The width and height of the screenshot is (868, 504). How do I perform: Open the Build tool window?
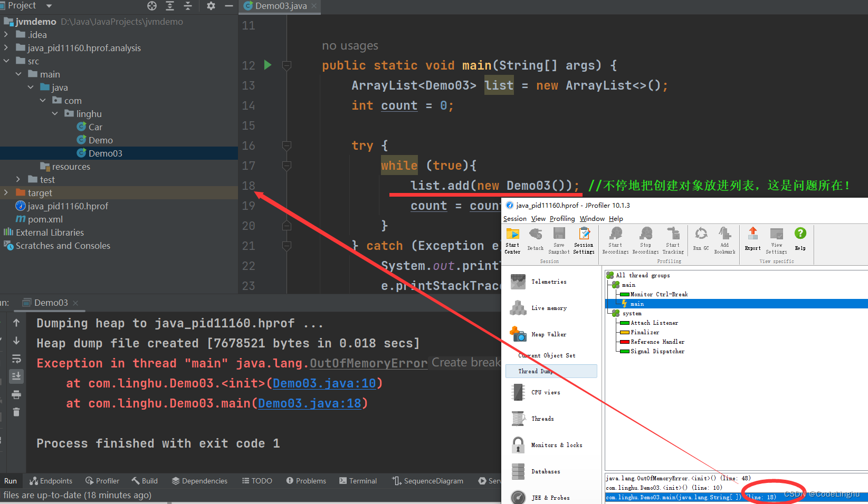(145, 481)
